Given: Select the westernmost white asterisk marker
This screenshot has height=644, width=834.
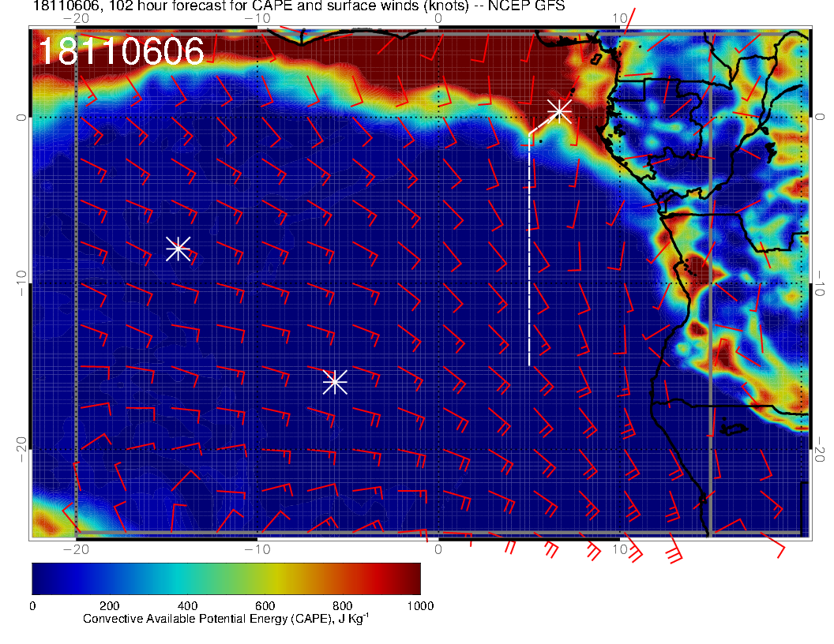Looking at the screenshot, I should pyautogui.click(x=178, y=248).
